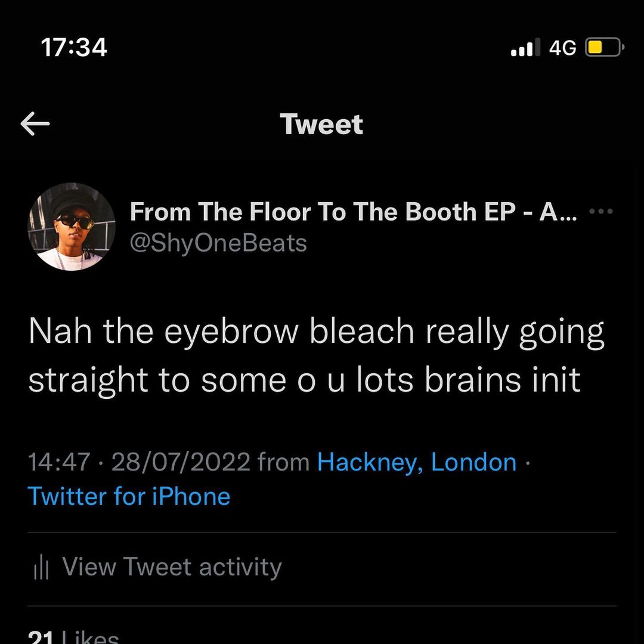644x644 pixels.
Task: Tap the 28/07/2022 tweet date
Action: pos(181,462)
